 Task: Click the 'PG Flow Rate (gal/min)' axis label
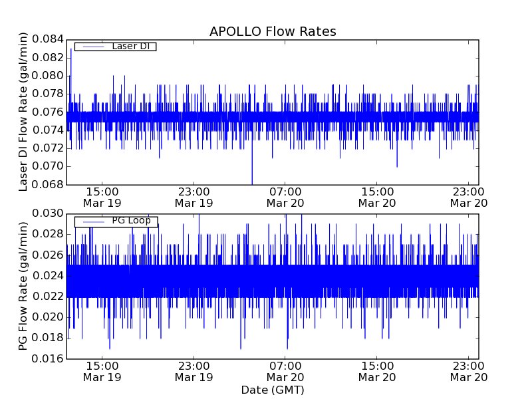(23, 286)
